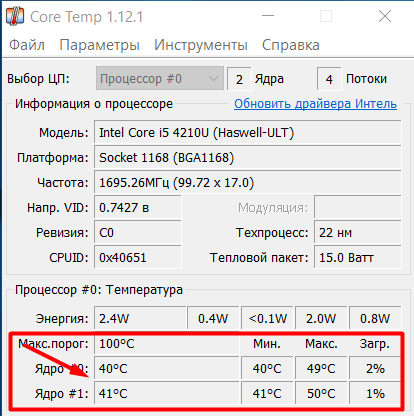Expand the Процессор #0 dropdown

pyautogui.click(x=160, y=79)
